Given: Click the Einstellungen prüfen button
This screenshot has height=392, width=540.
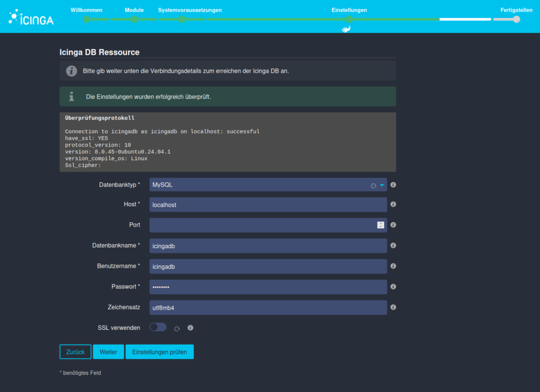Looking at the screenshot, I should (x=159, y=352).
